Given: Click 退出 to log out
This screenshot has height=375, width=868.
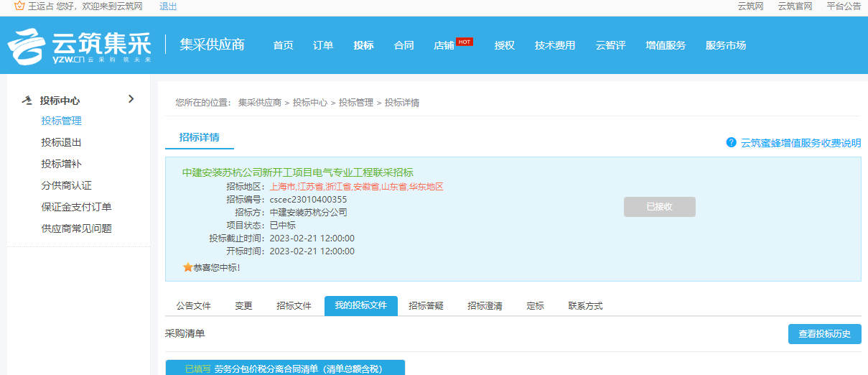Looking at the screenshot, I should pyautogui.click(x=168, y=6).
